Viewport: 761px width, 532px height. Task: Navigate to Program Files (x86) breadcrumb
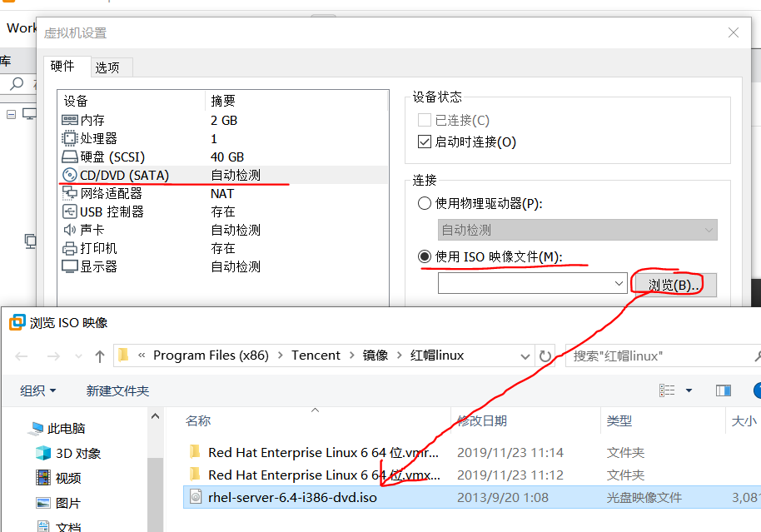[211, 355]
